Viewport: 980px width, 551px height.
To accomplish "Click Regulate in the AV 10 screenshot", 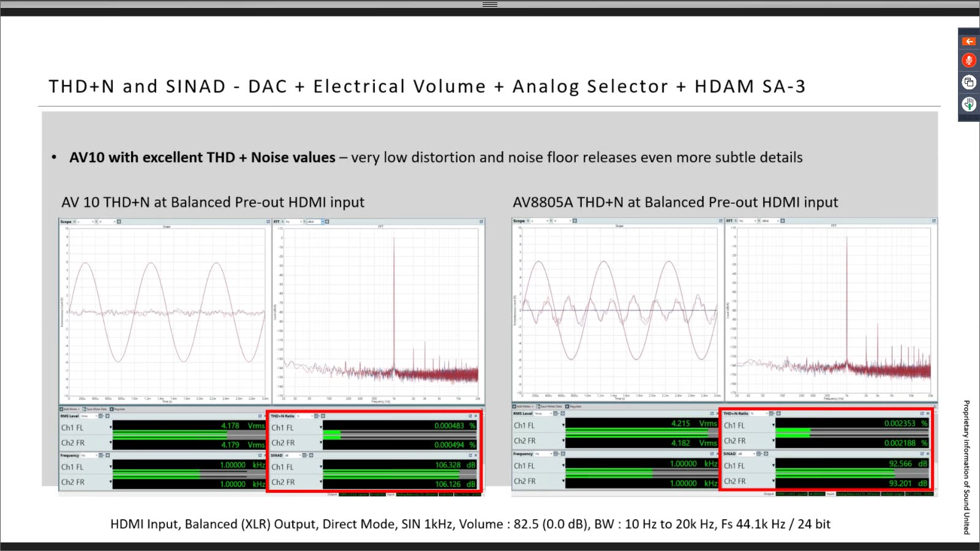I will coord(118,409).
